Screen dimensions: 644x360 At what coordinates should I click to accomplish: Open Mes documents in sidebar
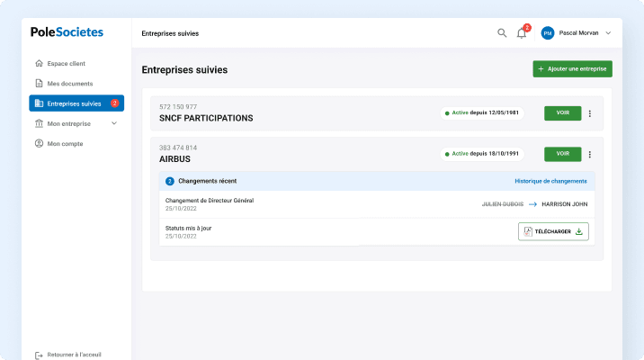click(69, 84)
